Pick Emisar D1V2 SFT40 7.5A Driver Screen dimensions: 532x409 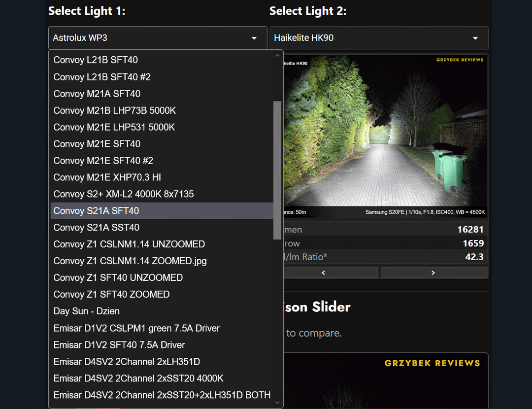tap(119, 345)
